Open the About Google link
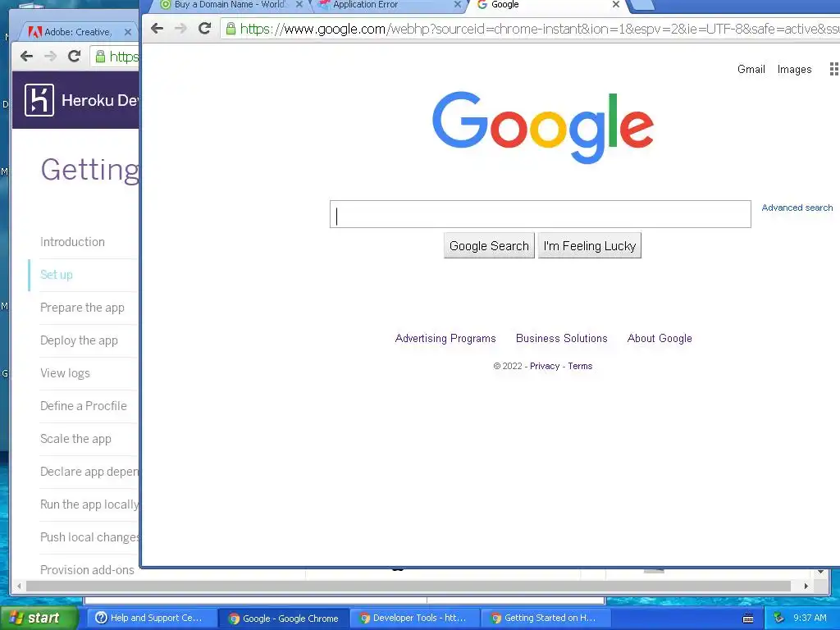This screenshot has width=840, height=630. tap(660, 339)
